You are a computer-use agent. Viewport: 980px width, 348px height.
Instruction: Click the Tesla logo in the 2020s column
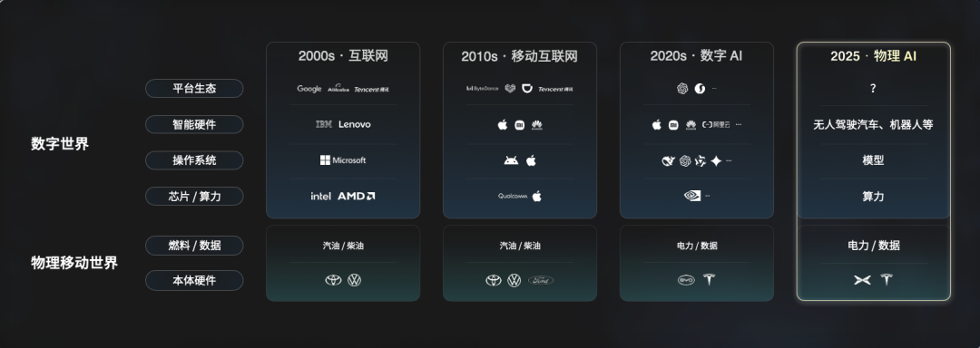coord(709,280)
